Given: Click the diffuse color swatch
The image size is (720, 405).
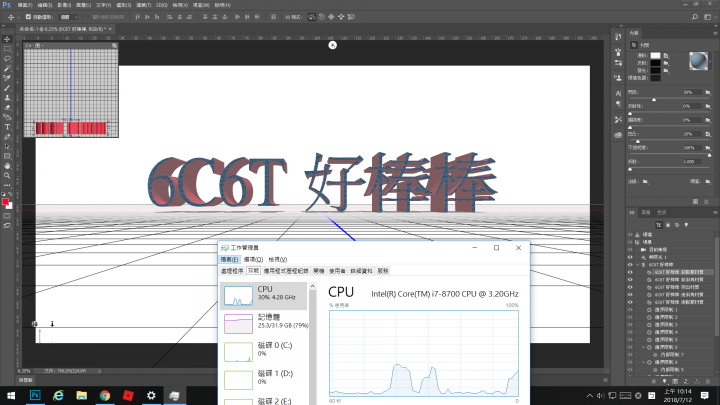Looking at the screenshot, I should point(655,56).
